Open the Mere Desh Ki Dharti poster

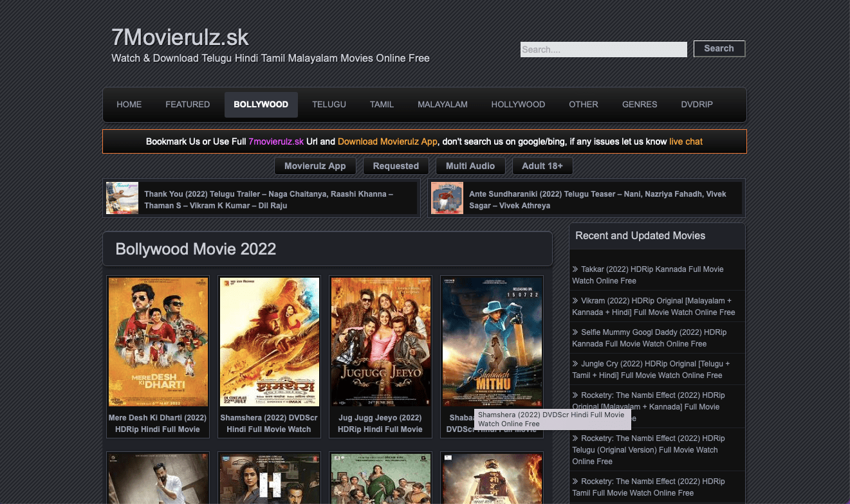click(x=158, y=342)
